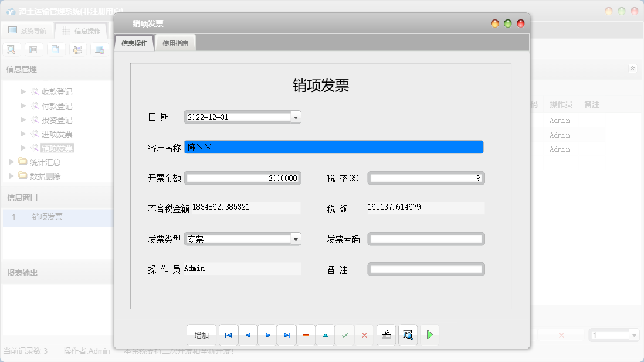Confirm the entry with the green checkmark icon
This screenshot has height=362, width=644.
pos(344,335)
